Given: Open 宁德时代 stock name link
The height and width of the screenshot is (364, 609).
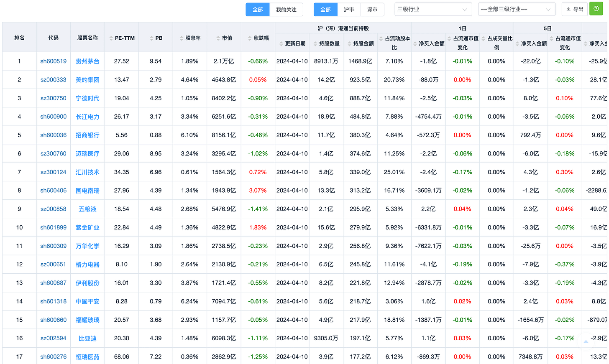Looking at the screenshot, I should 87,98.
